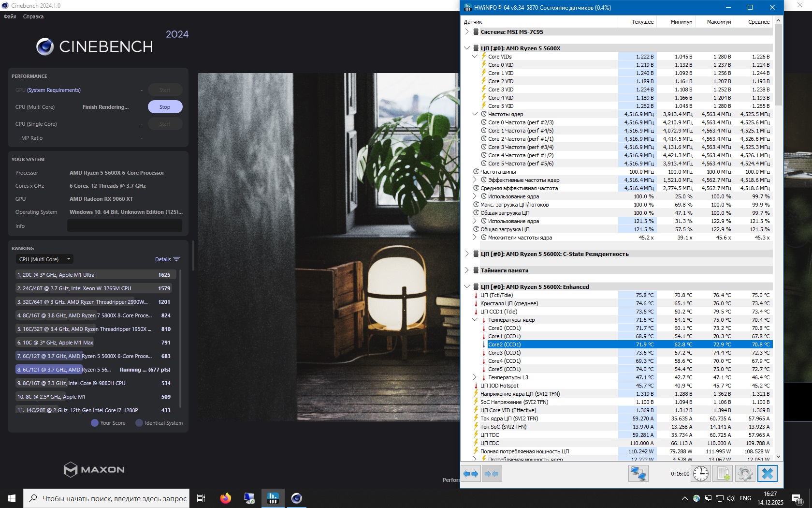Show hidden system tray icons
This screenshot has height=508, width=812.
pos(684,498)
